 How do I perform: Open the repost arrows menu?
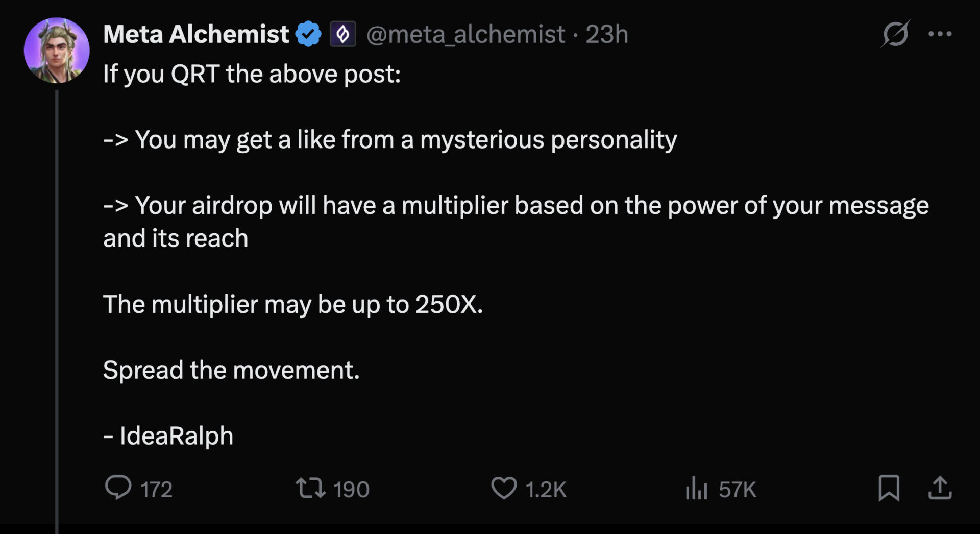(311, 488)
